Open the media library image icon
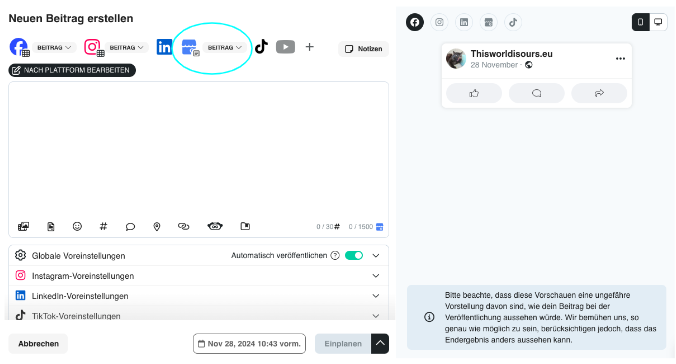 click(x=23, y=226)
